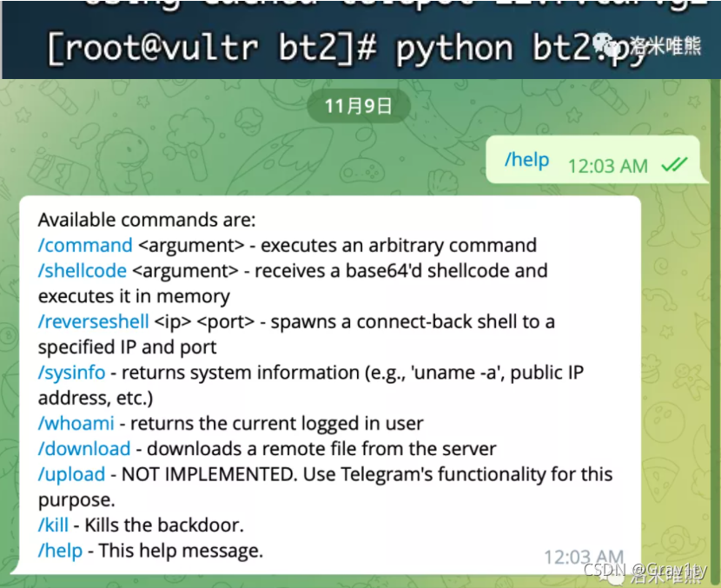Tap the /sysinfo command link

(x=72, y=373)
